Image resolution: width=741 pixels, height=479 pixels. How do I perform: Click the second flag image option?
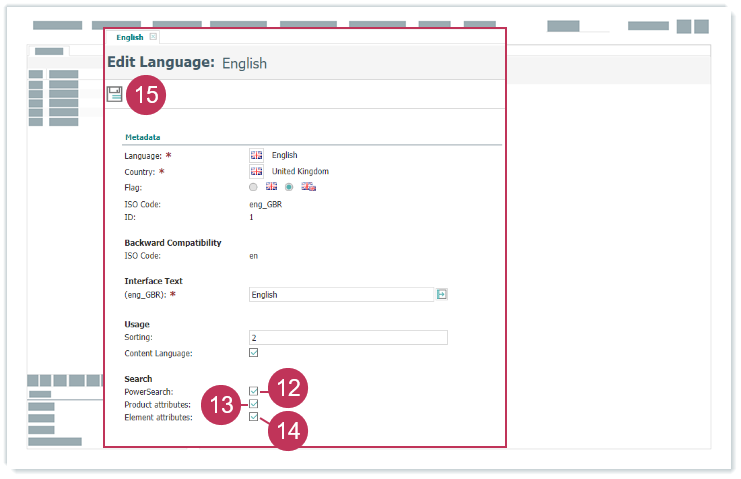[308, 187]
